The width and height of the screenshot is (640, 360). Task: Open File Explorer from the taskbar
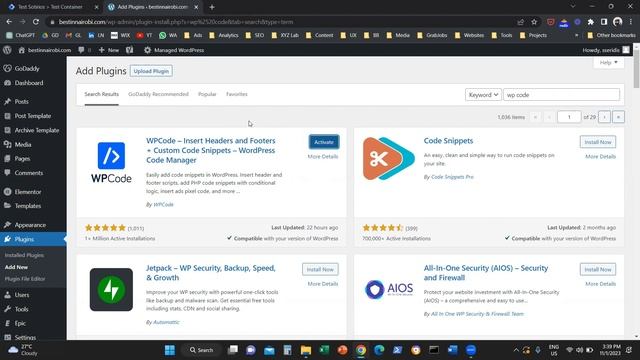(x=306, y=350)
